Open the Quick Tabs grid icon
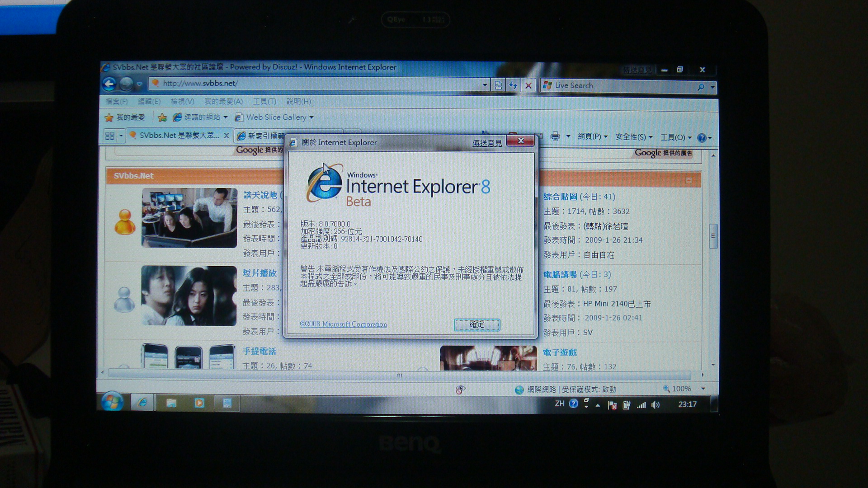 coord(109,136)
